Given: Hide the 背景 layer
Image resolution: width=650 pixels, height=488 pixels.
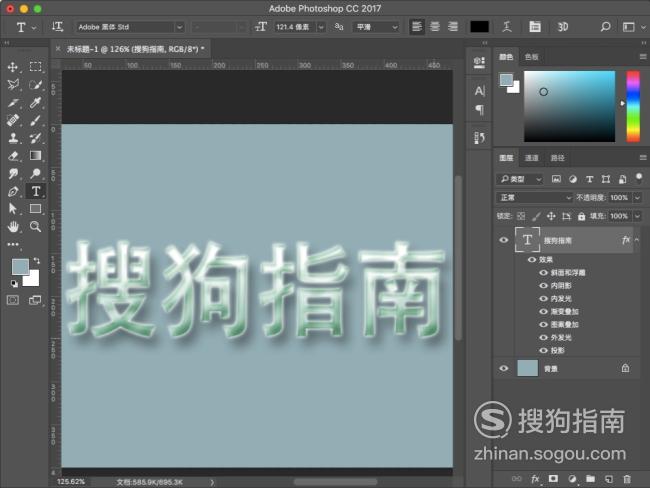Looking at the screenshot, I should tap(504, 368).
